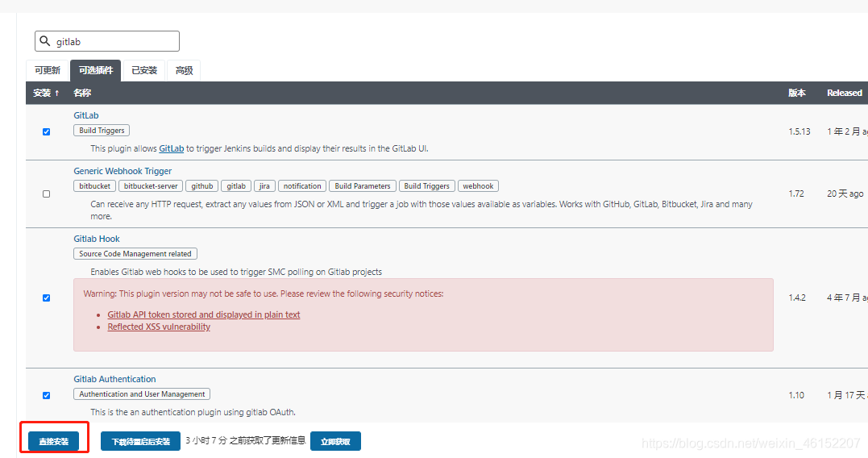Select the 可选插件 tab
This screenshot has height=458, width=868.
pyautogui.click(x=96, y=70)
